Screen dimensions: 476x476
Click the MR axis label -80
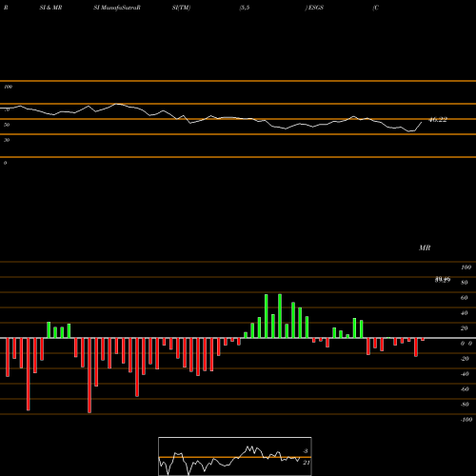point(465,405)
